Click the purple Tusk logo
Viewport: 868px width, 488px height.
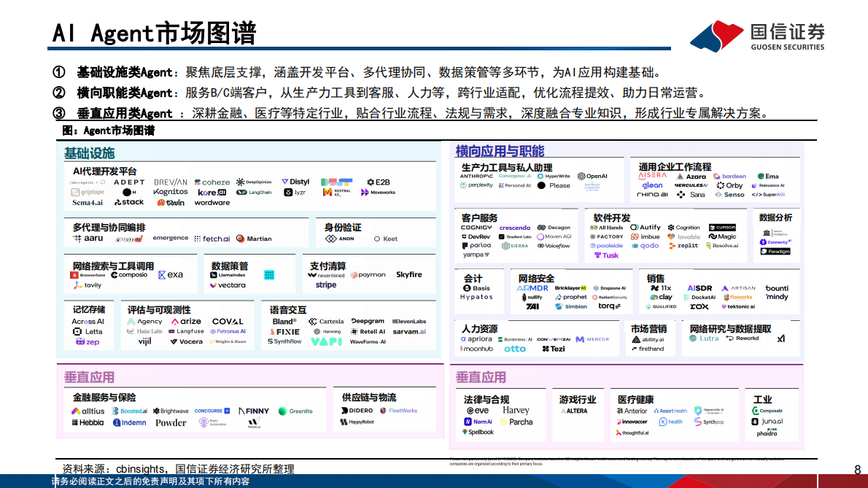[x=606, y=255]
